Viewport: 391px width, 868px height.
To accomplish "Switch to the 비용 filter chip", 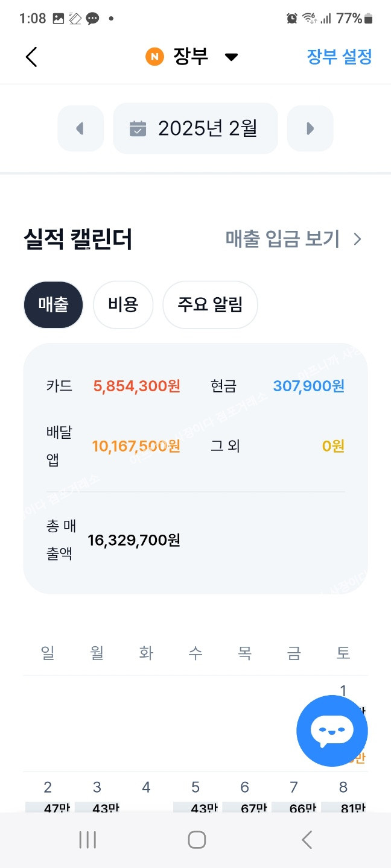I will coord(123,305).
